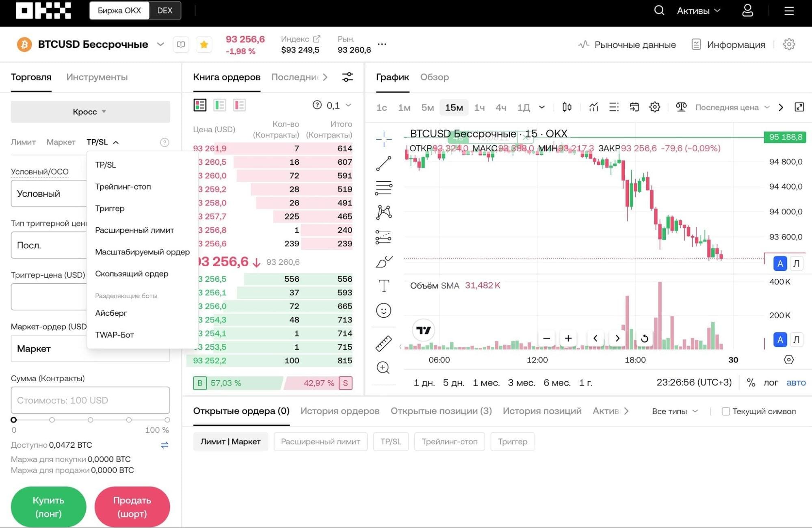This screenshot has height=528, width=812.
Task: Open Рыночные данные link
Action: [x=627, y=45]
